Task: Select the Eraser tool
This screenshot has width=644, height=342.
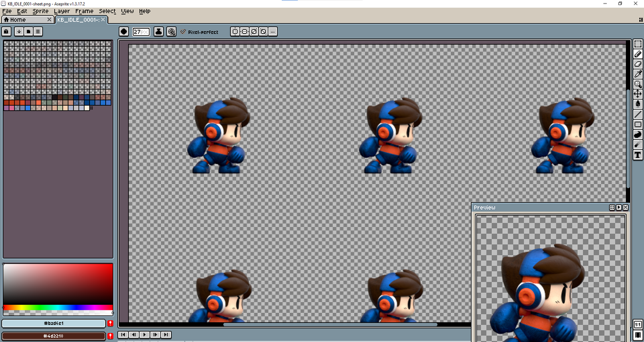Action: click(637, 64)
